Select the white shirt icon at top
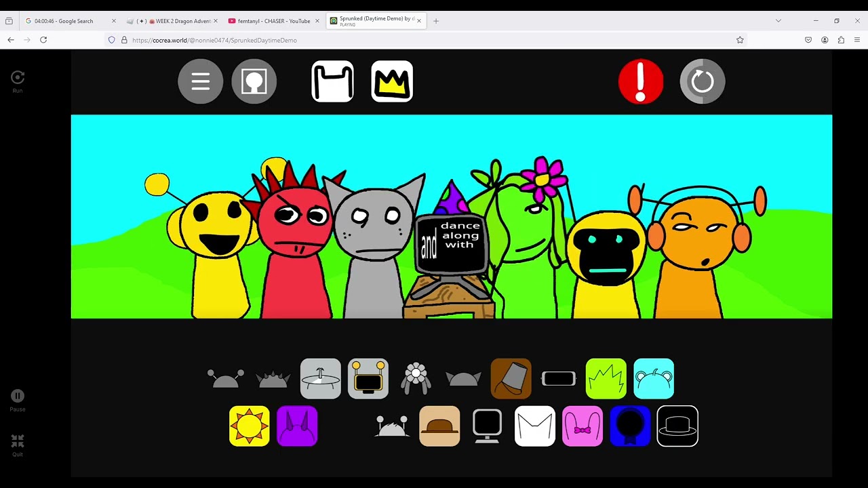Image resolution: width=868 pixels, height=488 pixels. (x=332, y=81)
